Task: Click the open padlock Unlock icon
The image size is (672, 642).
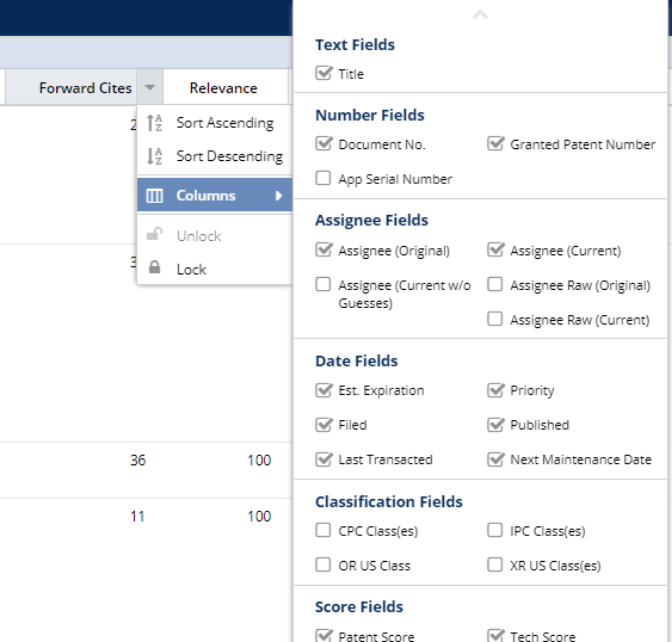Action: pyautogui.click(x=154, y=234)
